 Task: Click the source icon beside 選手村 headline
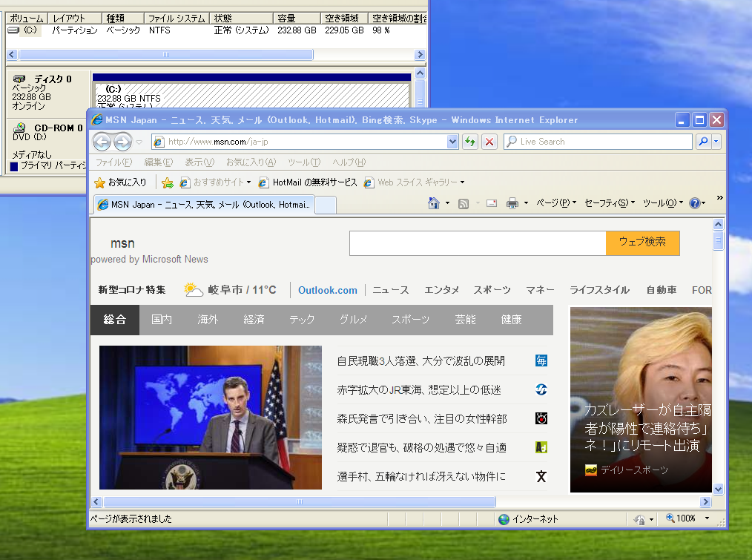[x=541, y=476]
